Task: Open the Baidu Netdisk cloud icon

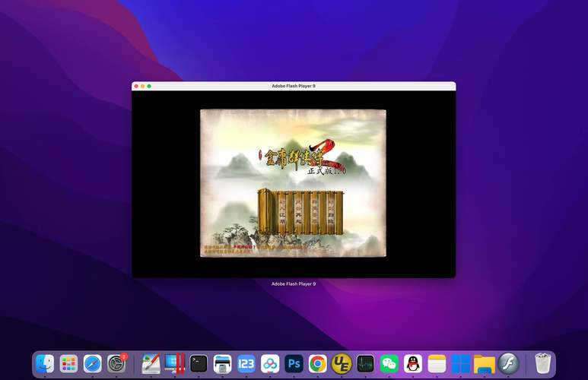Action: coord(270,363)
